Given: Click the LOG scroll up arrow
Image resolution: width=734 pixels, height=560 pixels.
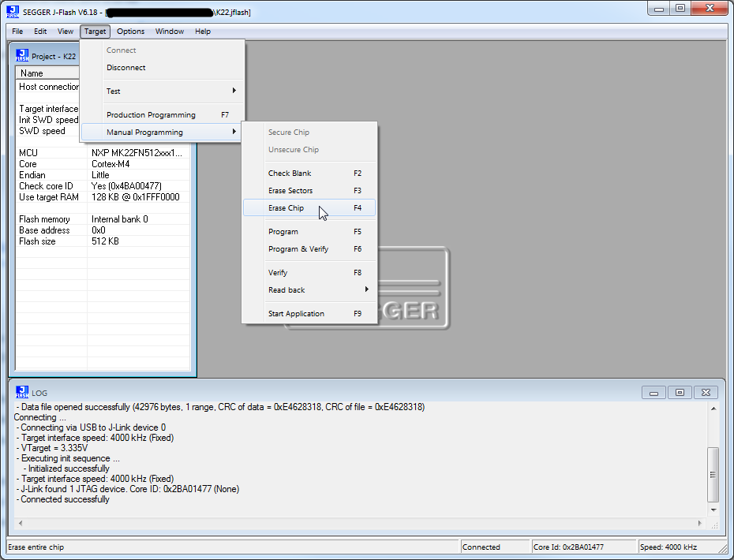Looking at the screenshot, I should [713, 409].
